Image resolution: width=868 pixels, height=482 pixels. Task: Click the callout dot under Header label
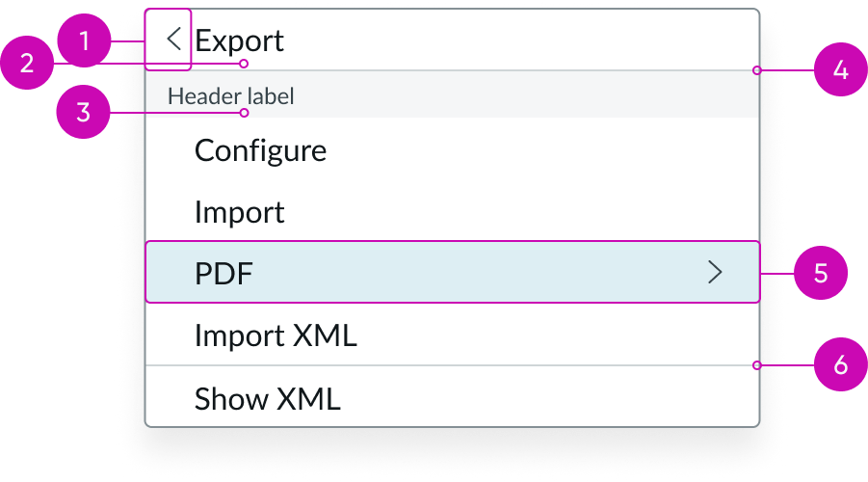click(244, 113)
